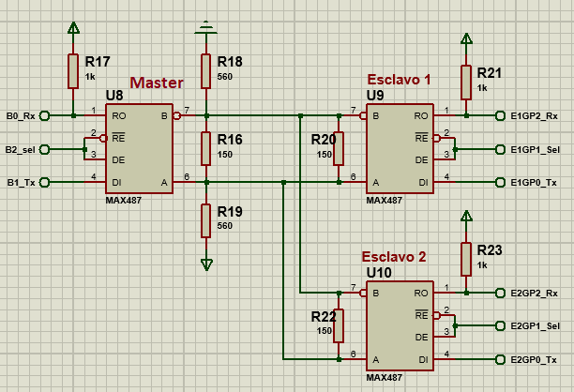This screenshot has width=574, height=392.
Task: Click the R19 reference label
Action: pyautogui.click(x=230, y=211)
